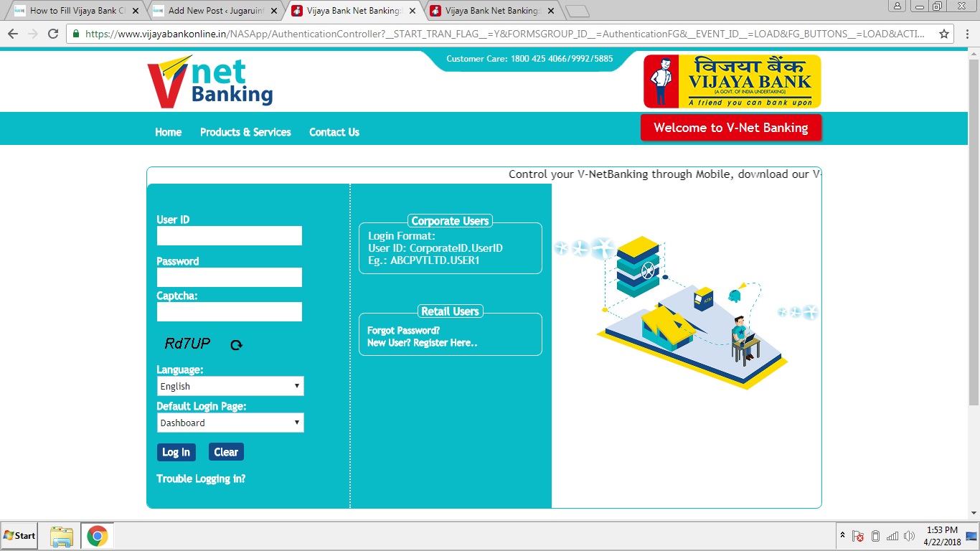Open Action Center flag icon
The image size is (980, 551).
(858, 536)
